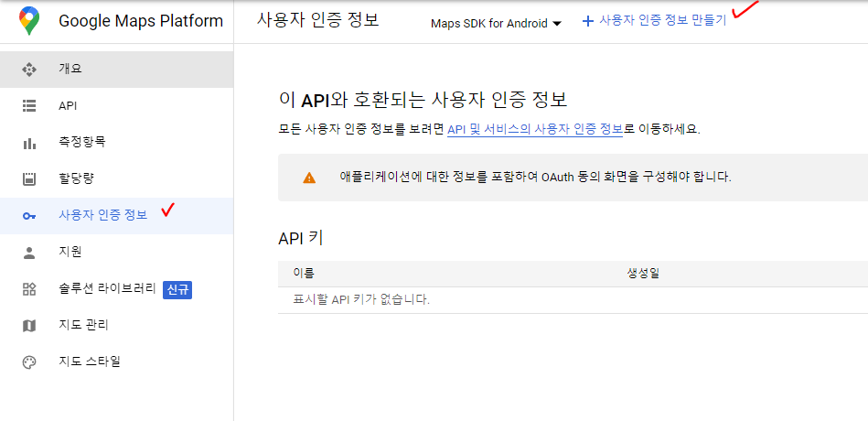The image size is (868, 421).
Task: Open 지도 관리 in the sidebar
Action: [117, 325]
